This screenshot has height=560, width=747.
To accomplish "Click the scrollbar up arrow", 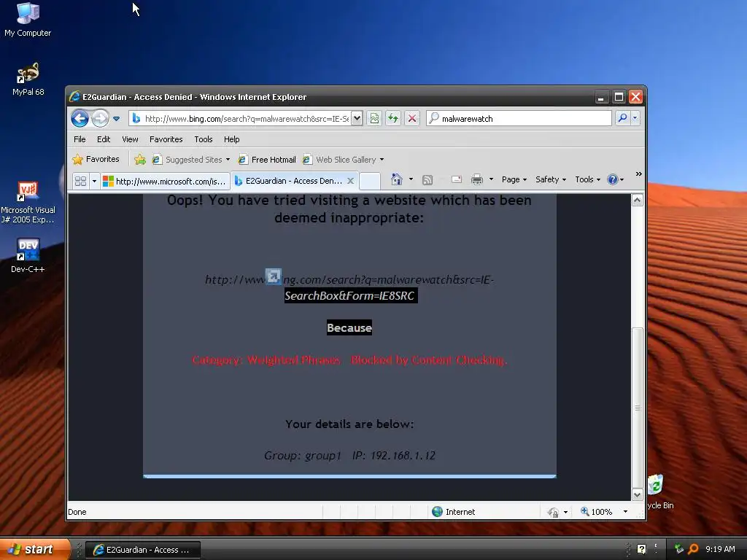I will (x=638, y=201).
